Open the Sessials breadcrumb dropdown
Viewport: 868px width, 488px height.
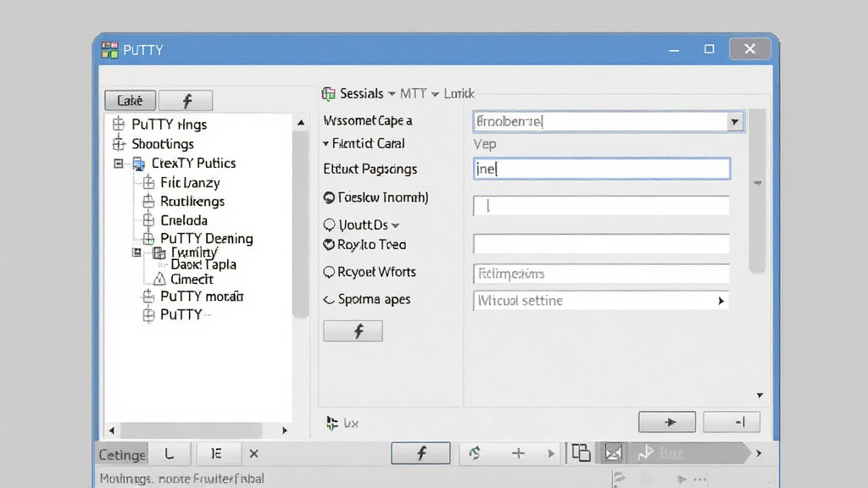tap(392, 94)
